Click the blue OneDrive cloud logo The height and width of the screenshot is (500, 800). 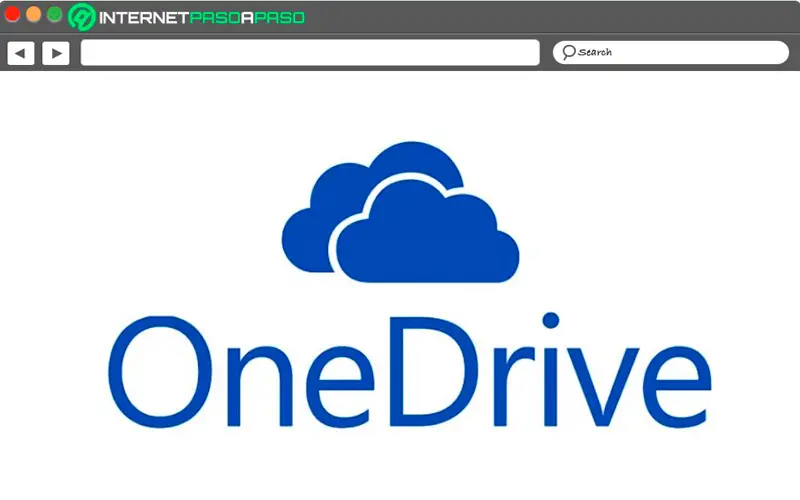(x=401, y=212)
